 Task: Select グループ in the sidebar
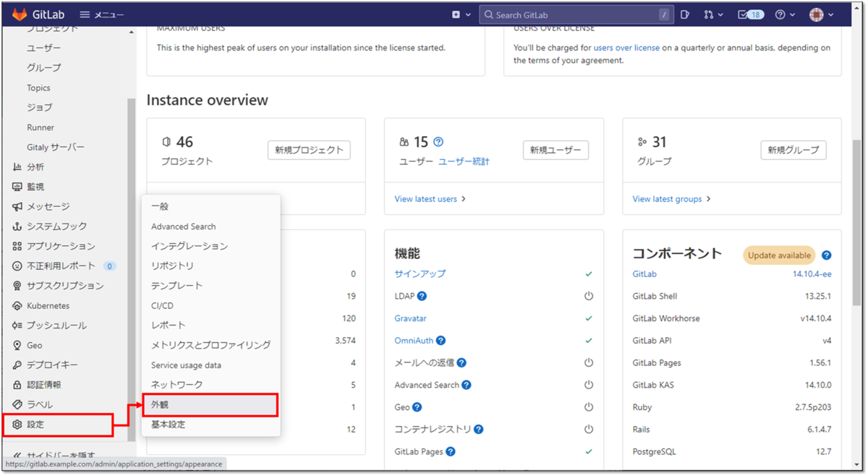44,68
